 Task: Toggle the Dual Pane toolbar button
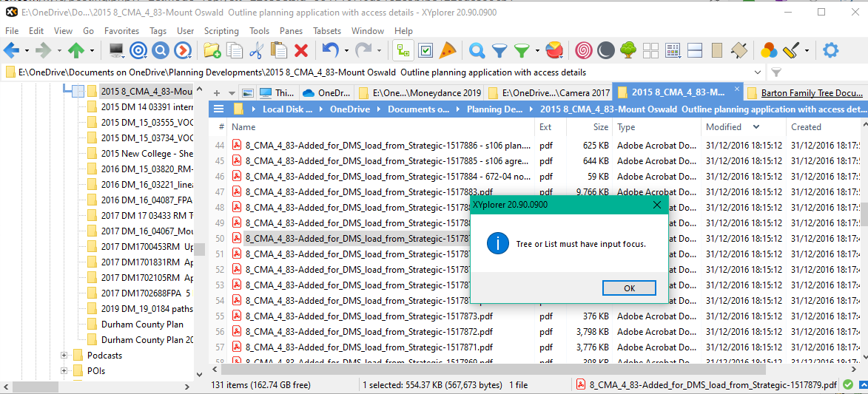click(x=694, y=50)
